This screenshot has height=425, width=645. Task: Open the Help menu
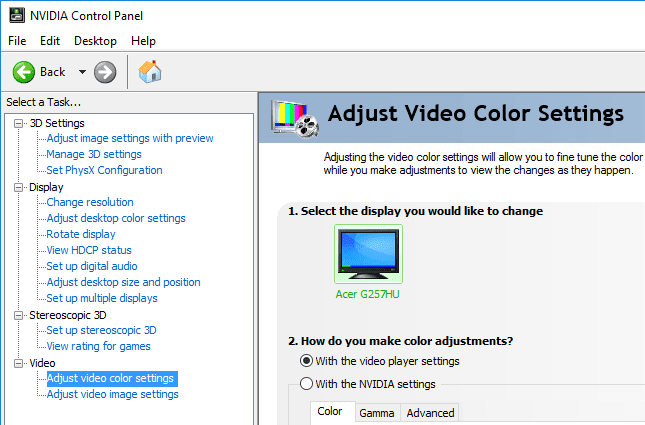point(143,41)
